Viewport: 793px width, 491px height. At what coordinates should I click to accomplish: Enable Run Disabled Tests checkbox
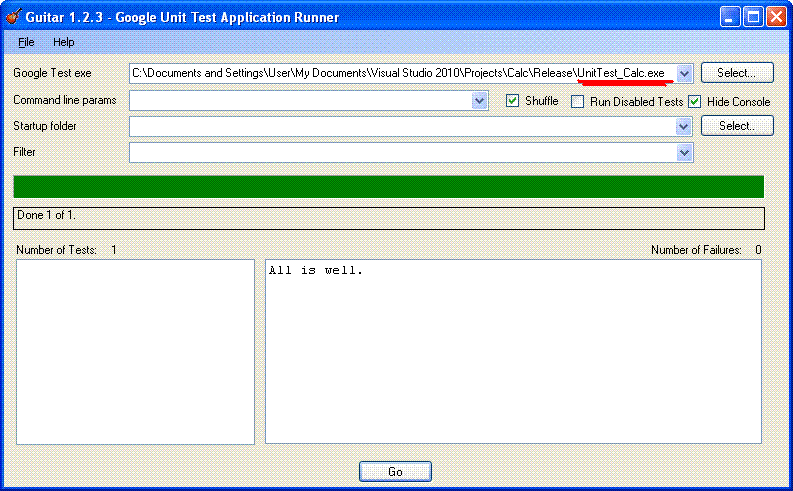[577, 102]
